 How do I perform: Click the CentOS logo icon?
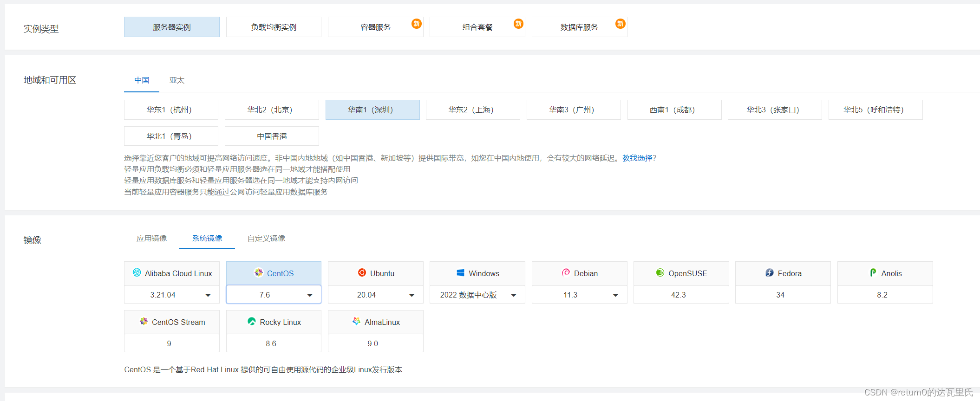[259, 273]
